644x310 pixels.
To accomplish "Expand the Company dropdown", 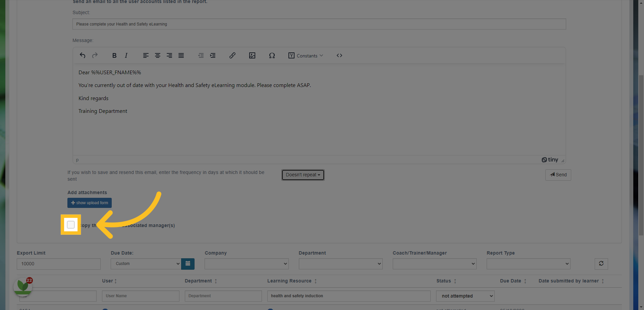I will pyautogui.click(x=247, y=264).
